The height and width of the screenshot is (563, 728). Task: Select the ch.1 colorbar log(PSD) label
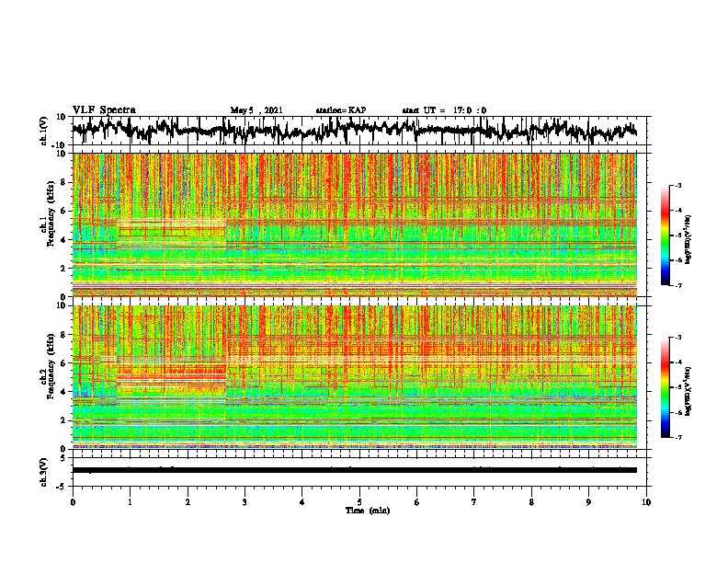point(688,239)
